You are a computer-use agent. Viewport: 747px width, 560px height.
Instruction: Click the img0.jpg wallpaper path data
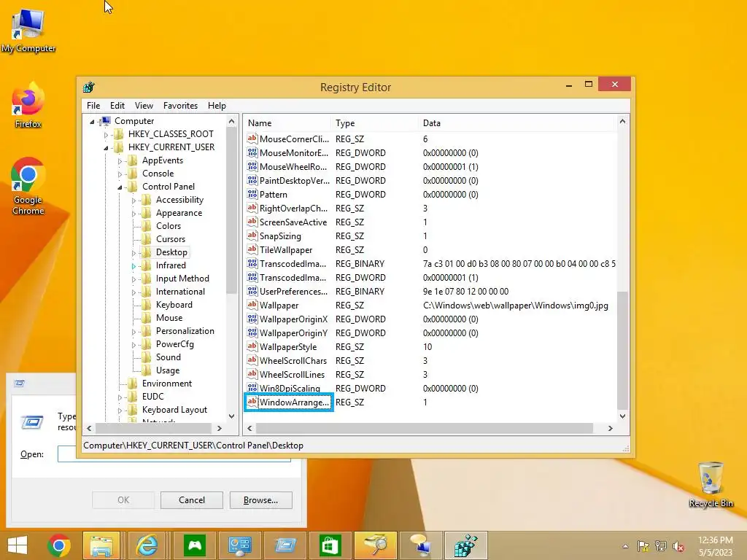pos(516,306)
